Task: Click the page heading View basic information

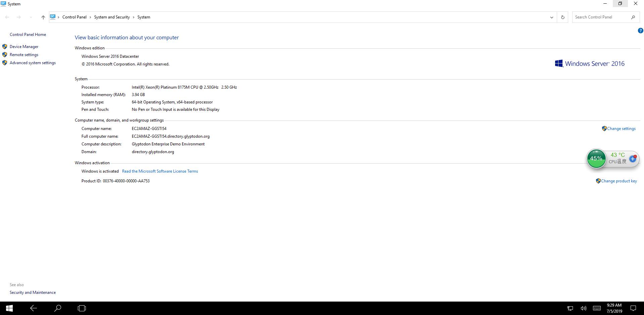Action: [127, 38]
